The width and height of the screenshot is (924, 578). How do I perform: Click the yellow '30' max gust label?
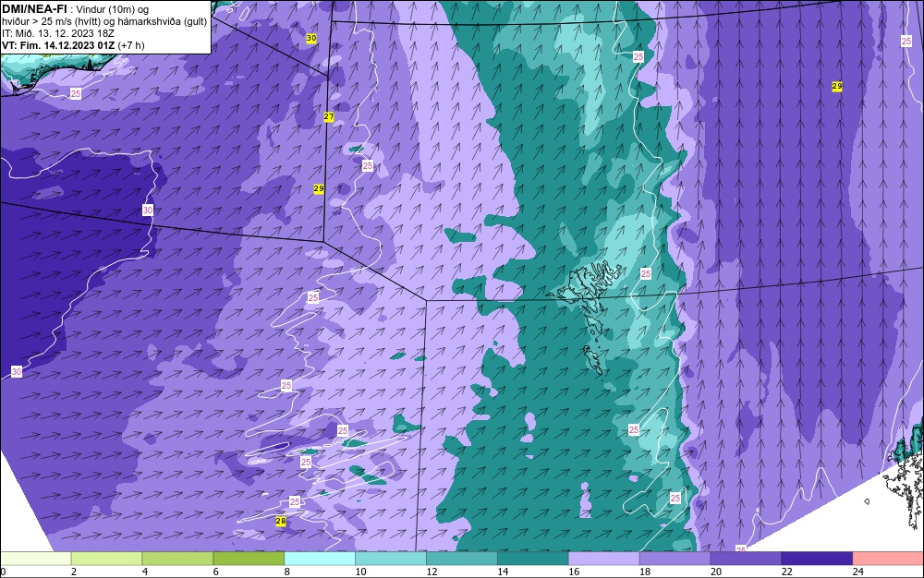coord(311,38)
